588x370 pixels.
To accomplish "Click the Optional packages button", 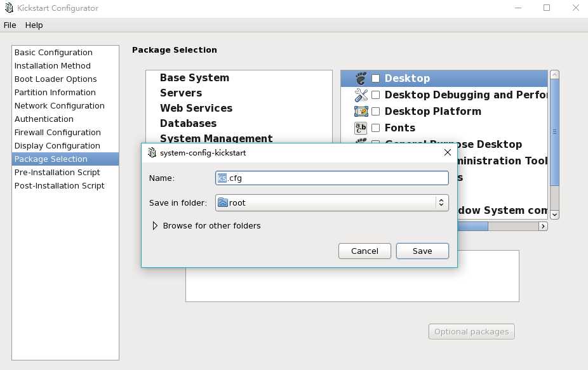I will (471, 331).
